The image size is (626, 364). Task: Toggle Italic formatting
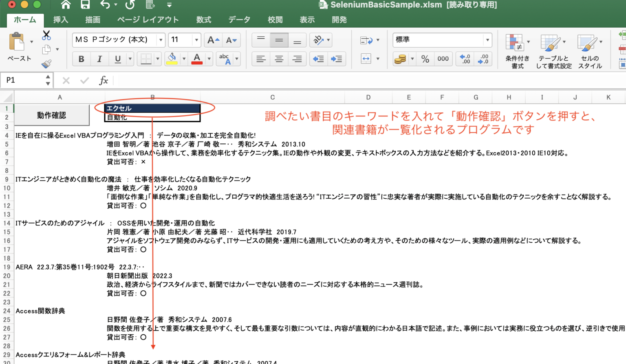click(x=99, y=59)
